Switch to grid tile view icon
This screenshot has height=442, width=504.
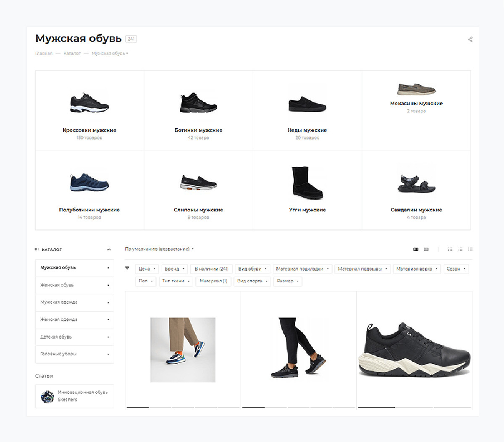[450, 249]
